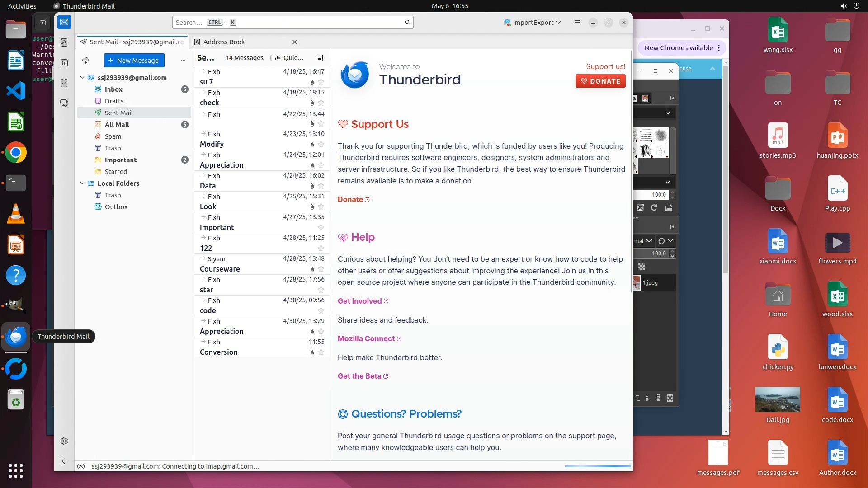Switch to the Address Book tab
Image resolution: width=868 pixels, height=488 pixels.
pyautogui.click(x=224, y=42)
